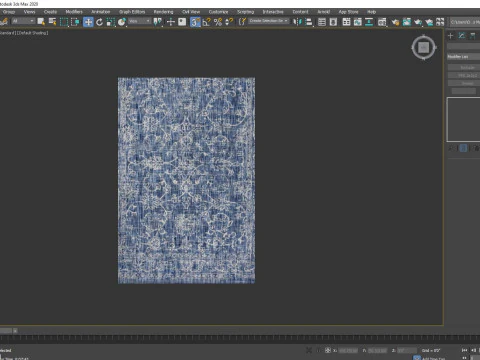Open the Scripting menu
The width and height of the screenshot is (480, 360).
(246, 12)
